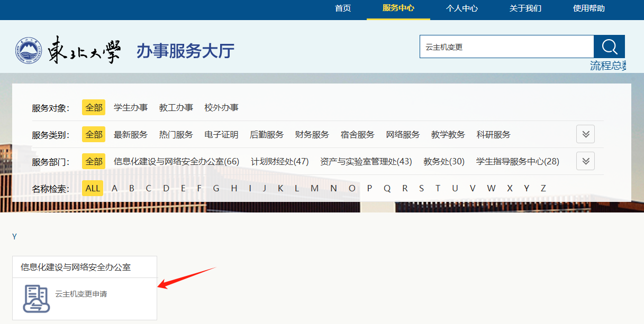This screenshot has height=324, width=644.
Task: Go to 个人中心 in top menu
Action: pyautogui.click(x=461, y=8)
